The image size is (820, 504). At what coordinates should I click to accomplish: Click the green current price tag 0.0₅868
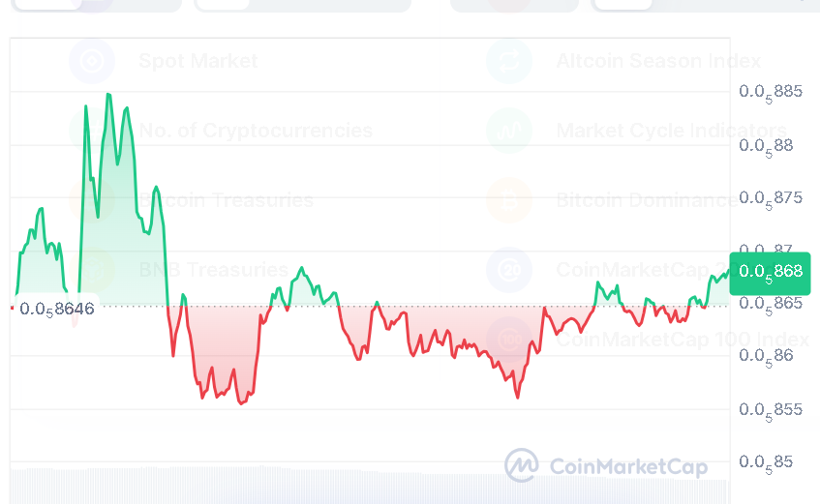coord(770,272)
